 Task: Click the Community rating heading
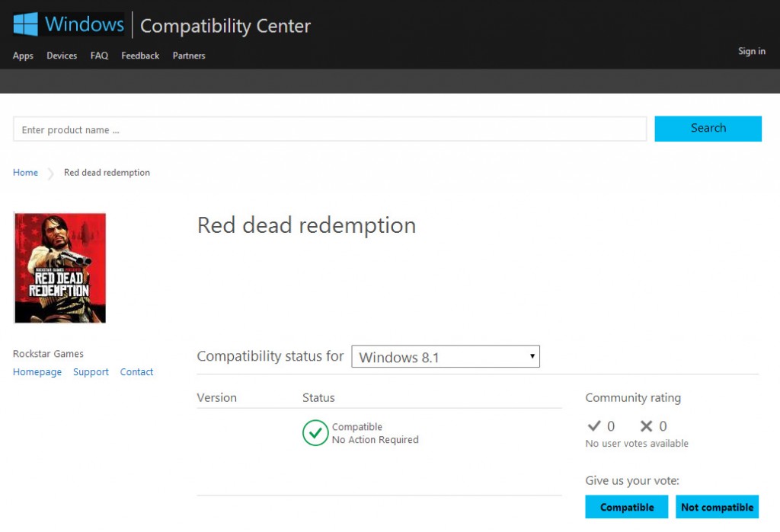tap(633, 398)
